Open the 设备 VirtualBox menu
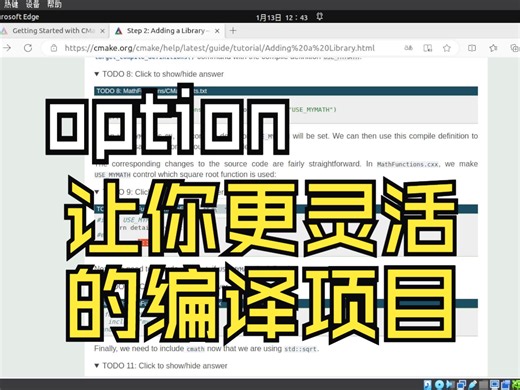Image resolution: width=520 pixels, height=390 pixels. [x=32, y=4]
